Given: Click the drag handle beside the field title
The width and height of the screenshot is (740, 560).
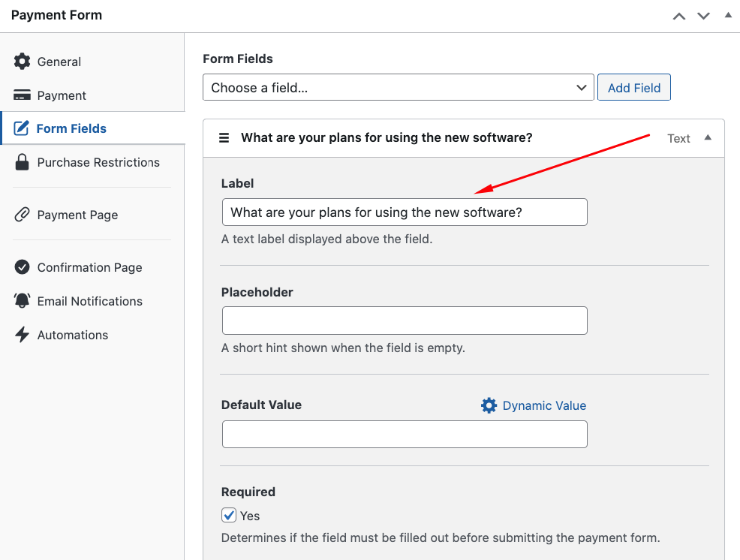Looking at the screenshot, I should point(224,138).
